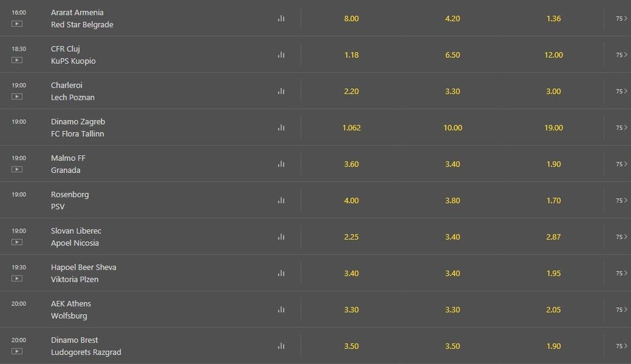Open stats icon for CFR Cluj match
631x364 pixels.
(281, 55)
